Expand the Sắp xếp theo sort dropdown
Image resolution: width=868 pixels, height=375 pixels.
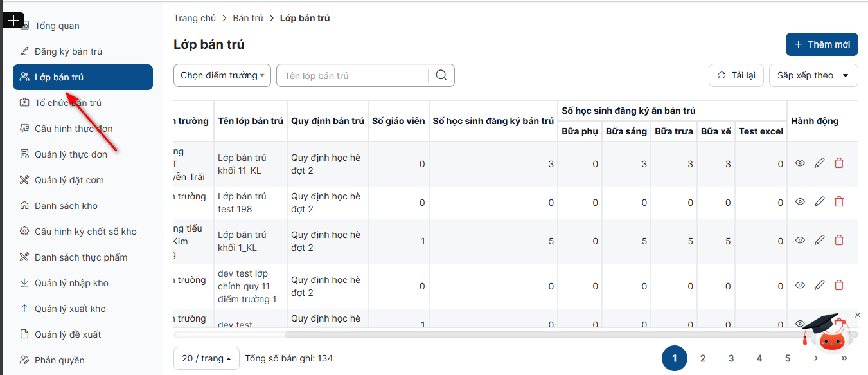coord(813,75)
